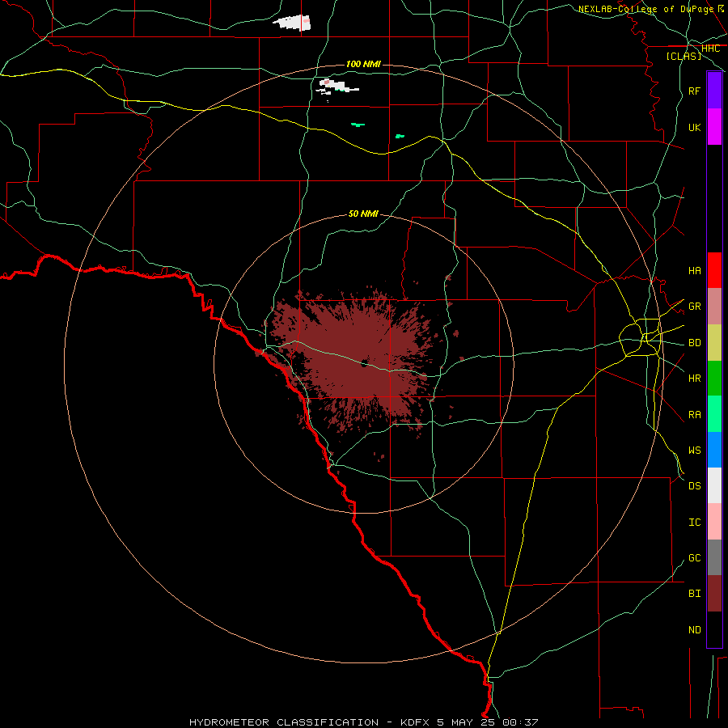The image size is (728, 728).
Task: Click the HHC product code label
Action: click(710, 49)
